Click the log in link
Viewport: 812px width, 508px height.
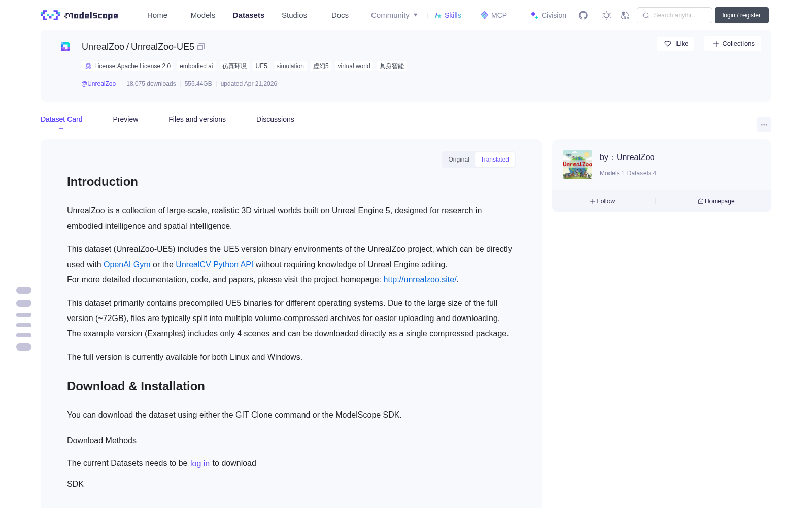[200, 463]
